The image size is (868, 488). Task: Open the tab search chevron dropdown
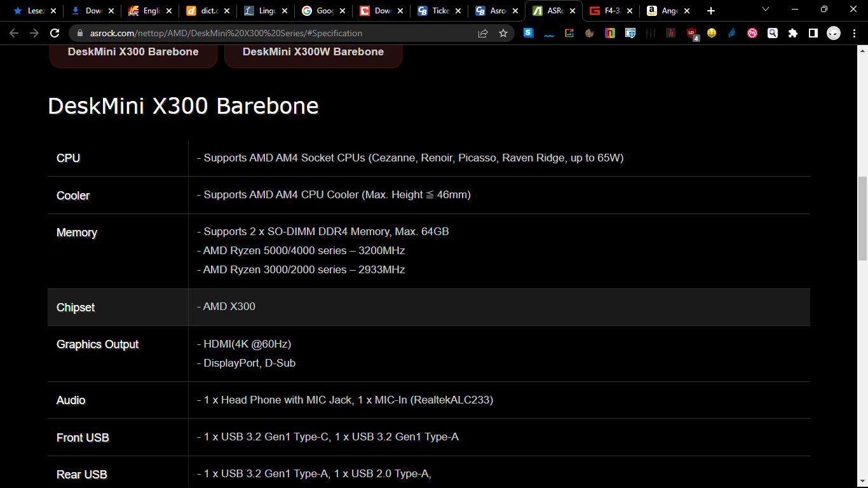765,10
